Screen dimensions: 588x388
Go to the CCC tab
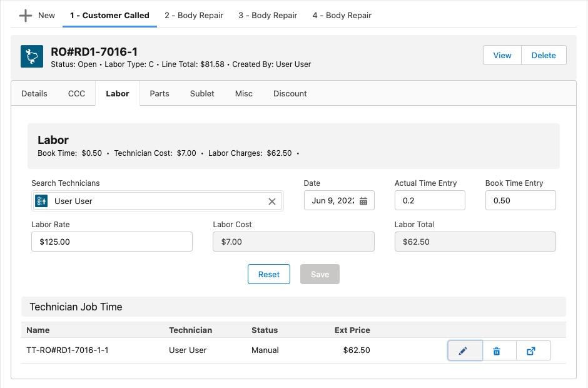[x=76, y=93]
